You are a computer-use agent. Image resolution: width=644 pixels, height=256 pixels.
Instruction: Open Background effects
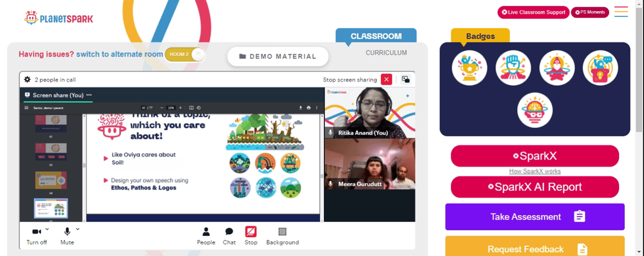click(x=282, y=236)
